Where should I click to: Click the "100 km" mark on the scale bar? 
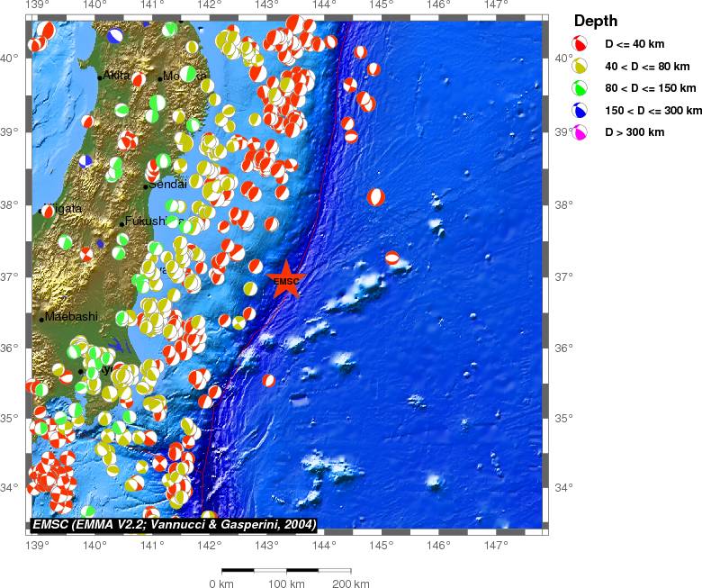pos(286,583)
